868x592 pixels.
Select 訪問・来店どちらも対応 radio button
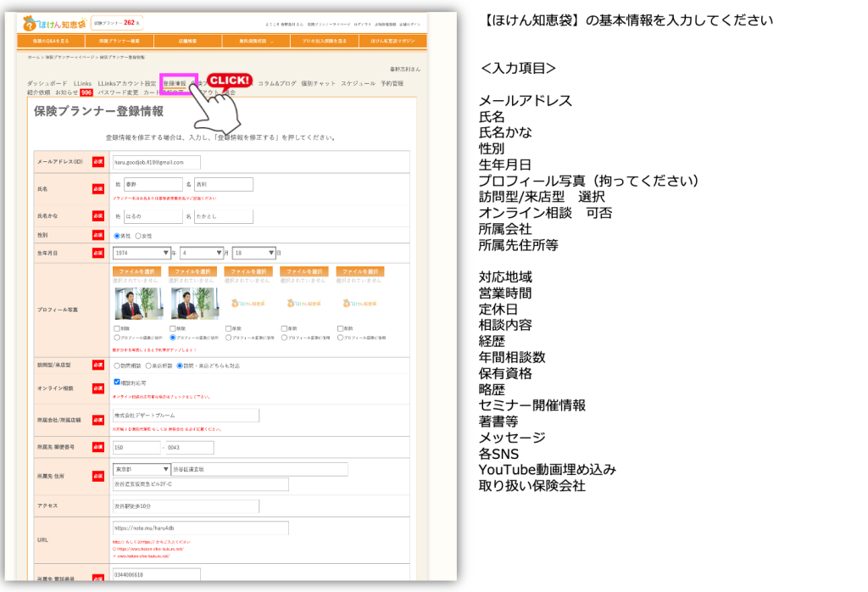[180, 366]
